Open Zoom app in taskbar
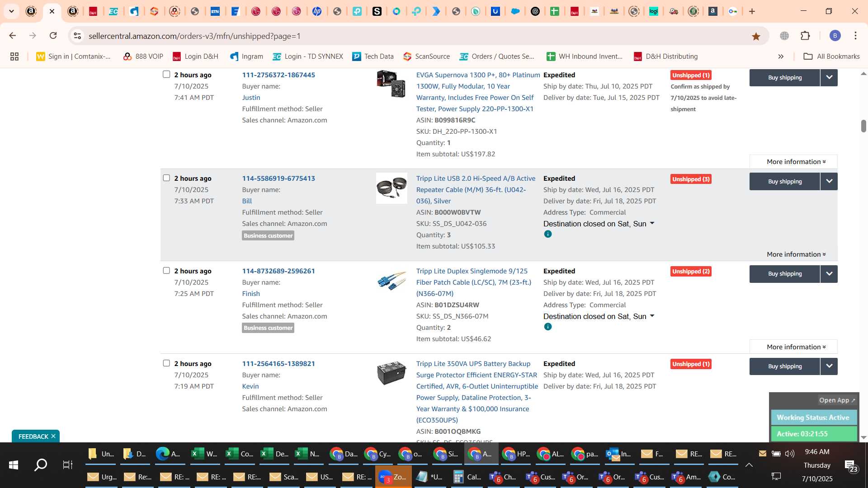Viewport: 868px width, 488px height. (x=393, y=477)
